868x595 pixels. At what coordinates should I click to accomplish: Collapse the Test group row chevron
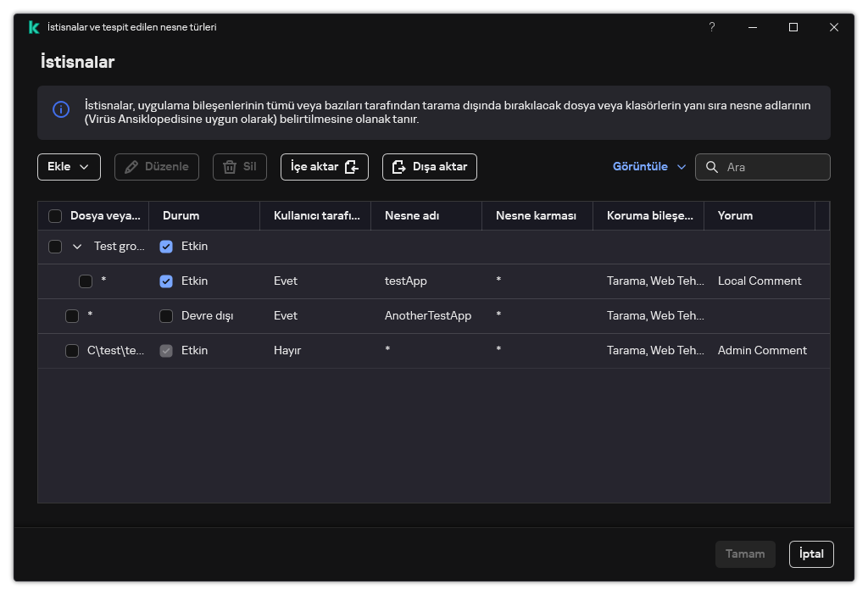point(77,247)
